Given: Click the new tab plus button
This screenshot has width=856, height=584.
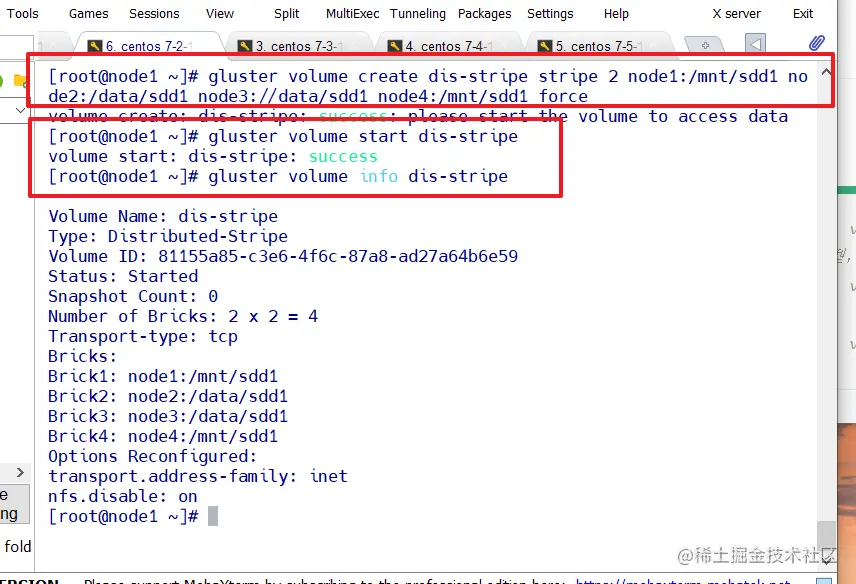Looking at the screenshot, I should (705, 45).
